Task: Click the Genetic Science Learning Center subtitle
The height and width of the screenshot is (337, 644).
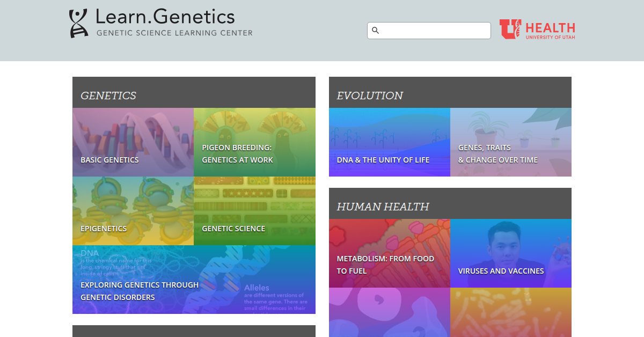Action: click(174, 33)
